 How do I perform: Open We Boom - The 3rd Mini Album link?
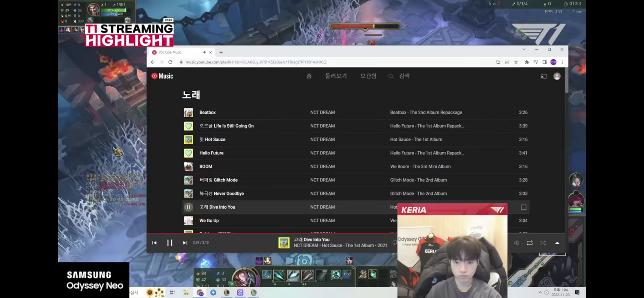pyautogui.click(x=420, y=166)
